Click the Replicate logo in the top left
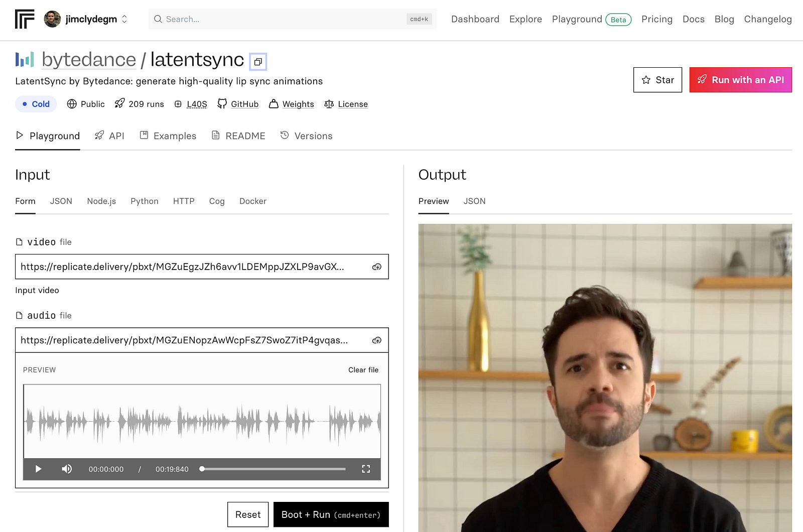The height and width of the screenshot is (532, 803). pyautogui.click(x=24, y=19)
